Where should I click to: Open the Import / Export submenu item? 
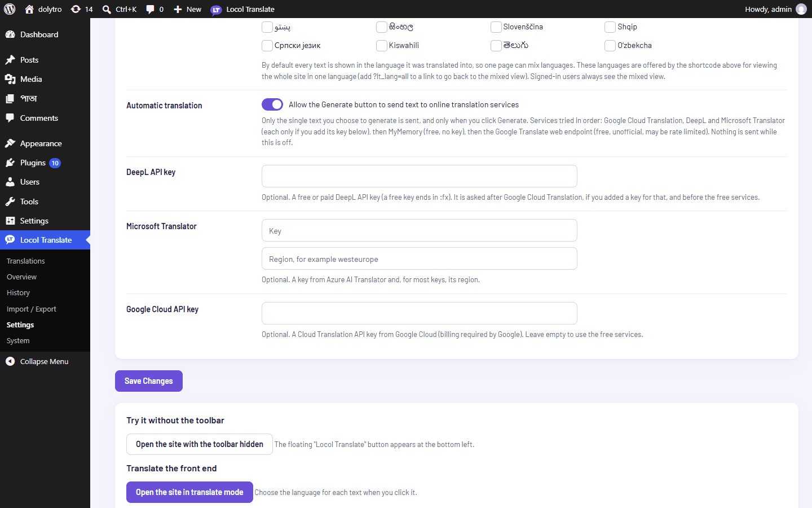(x=45, y=309)
